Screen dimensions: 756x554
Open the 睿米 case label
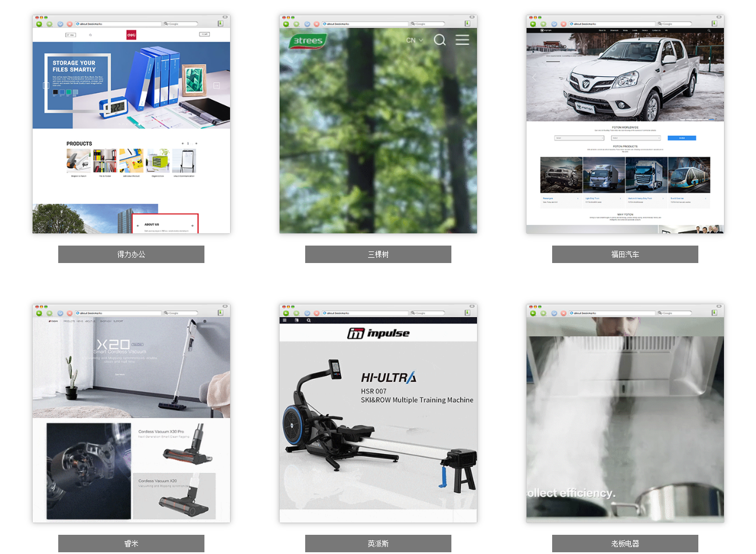point(131,544)
